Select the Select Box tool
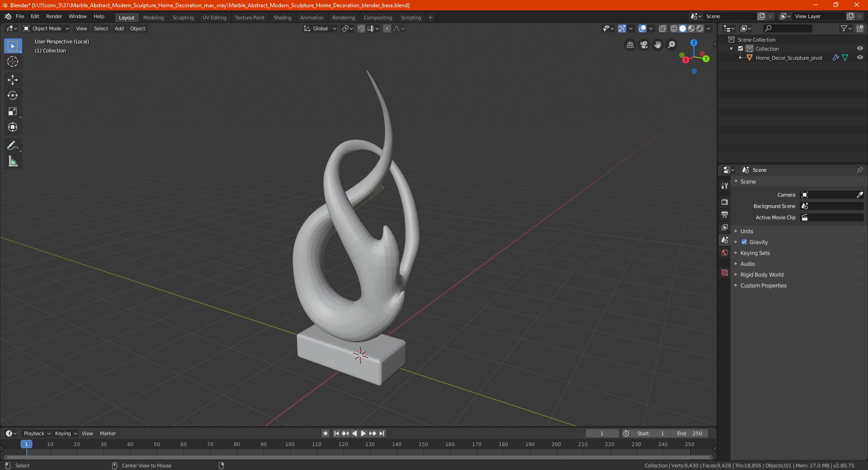The height and width of the screenshot is (470, 868). (x=13, y=46)
